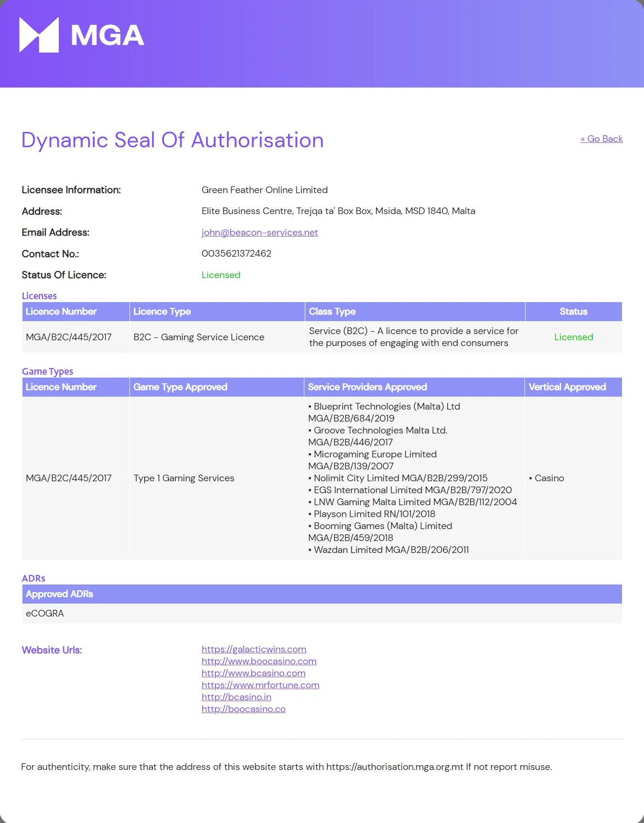Viewport: 644px width, 823px height.
Task: Open the bcasino.in website link
Action: 236,697
